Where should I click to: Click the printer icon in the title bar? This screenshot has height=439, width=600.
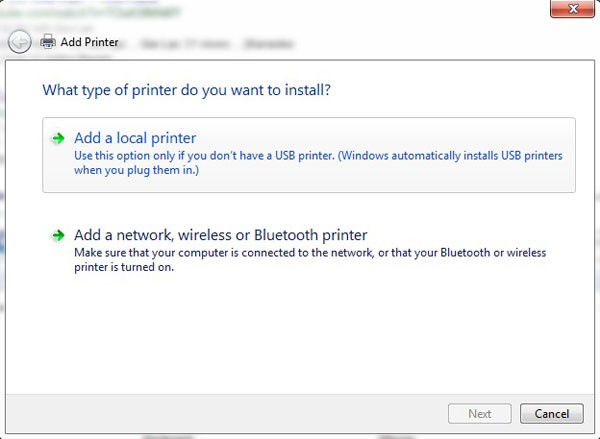coord(48,42)
